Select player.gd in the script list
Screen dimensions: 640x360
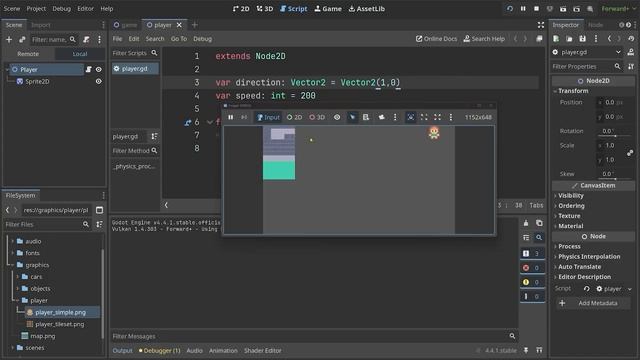135,69
